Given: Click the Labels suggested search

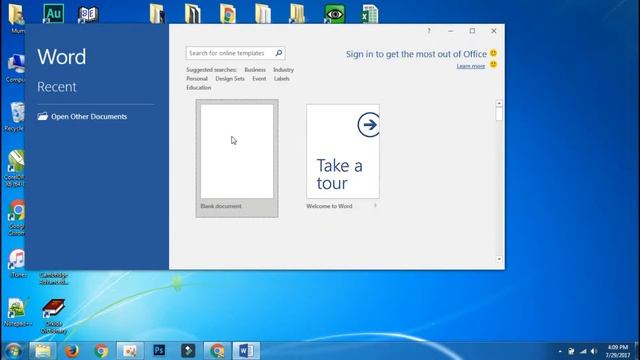Looking at the screenshot, I should (x=282, y=78).
